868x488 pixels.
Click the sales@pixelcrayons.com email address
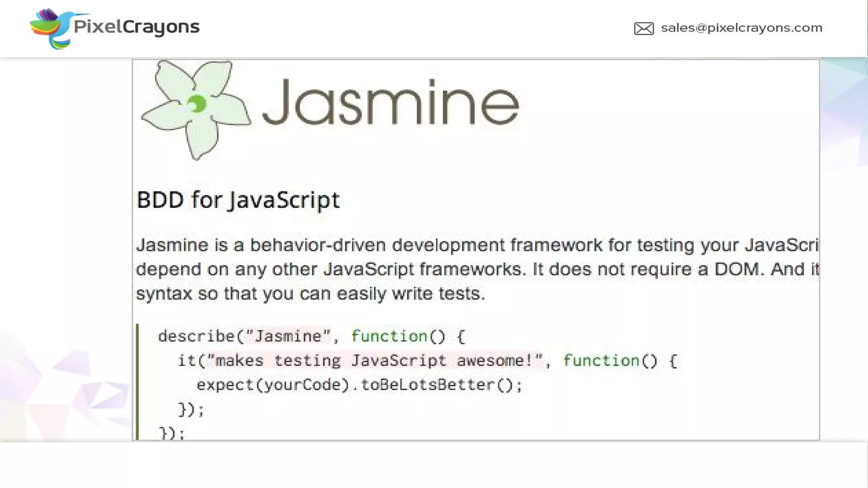coord(741,28)
